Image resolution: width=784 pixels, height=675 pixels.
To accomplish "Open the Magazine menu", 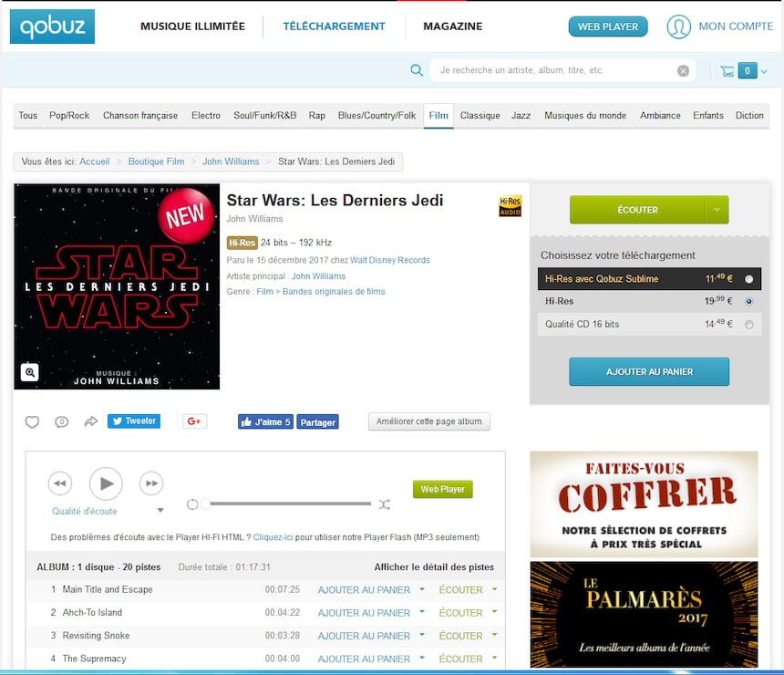I will coord(452,26).
